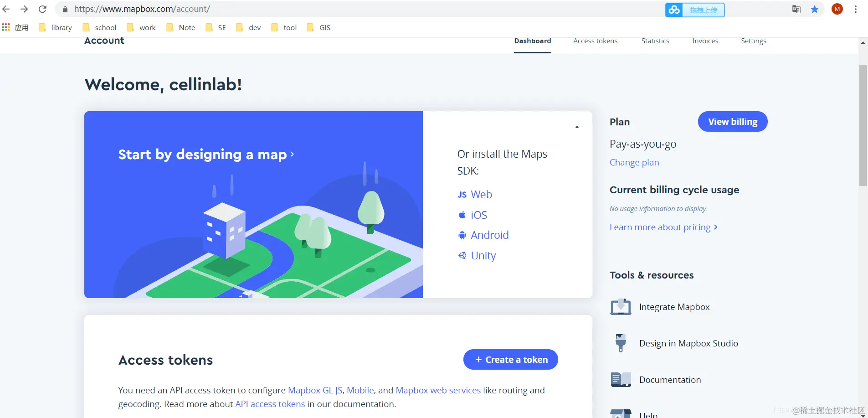
Task: Open the Documentation resource link
Action: [x=670, y=380]
